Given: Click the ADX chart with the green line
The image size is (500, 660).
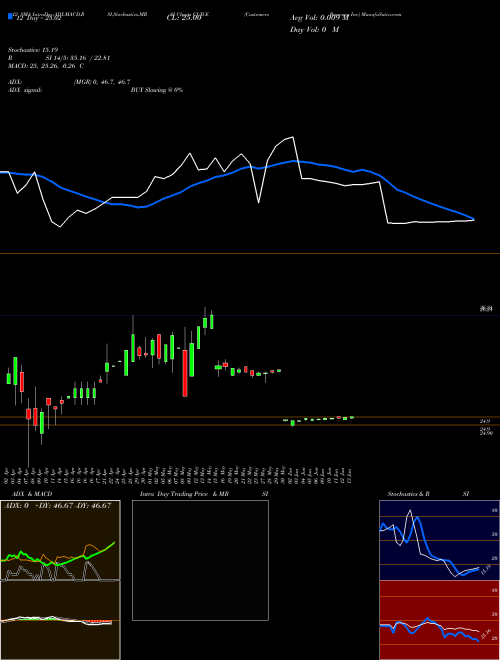Looking at the screenshot, I should 60,540.
